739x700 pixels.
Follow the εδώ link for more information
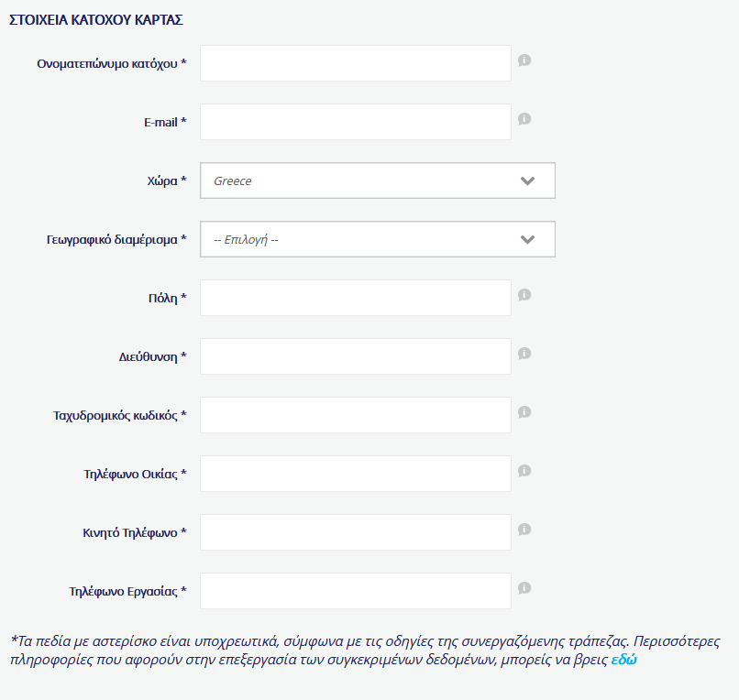624,660
